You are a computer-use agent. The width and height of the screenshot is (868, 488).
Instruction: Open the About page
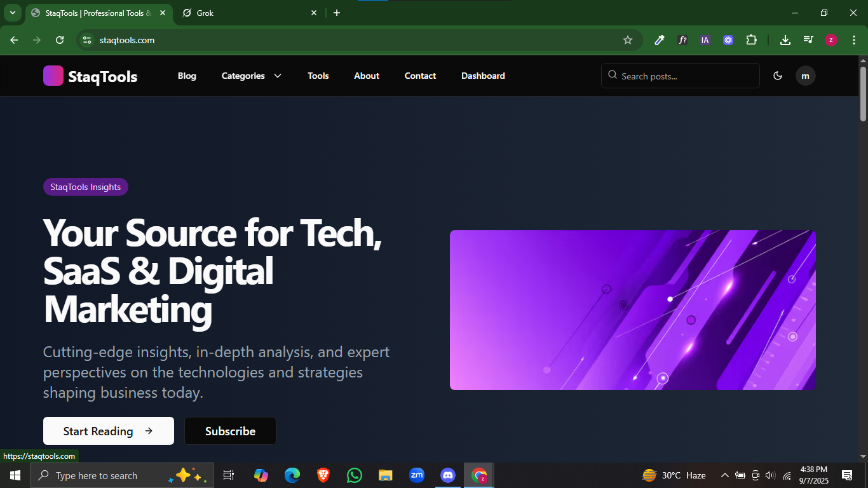coord(367,76)
